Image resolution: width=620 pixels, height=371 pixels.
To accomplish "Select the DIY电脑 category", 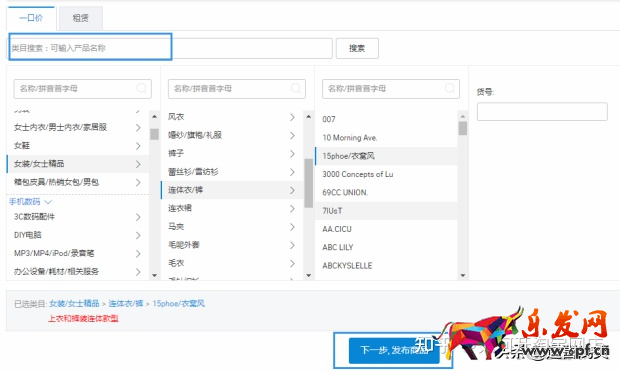I will click(78, 235).
